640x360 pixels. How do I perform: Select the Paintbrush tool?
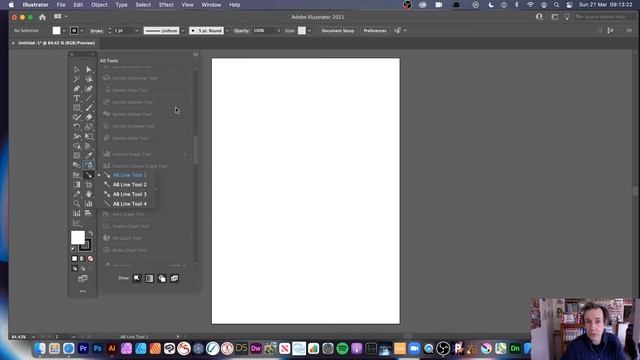(89, 108)
